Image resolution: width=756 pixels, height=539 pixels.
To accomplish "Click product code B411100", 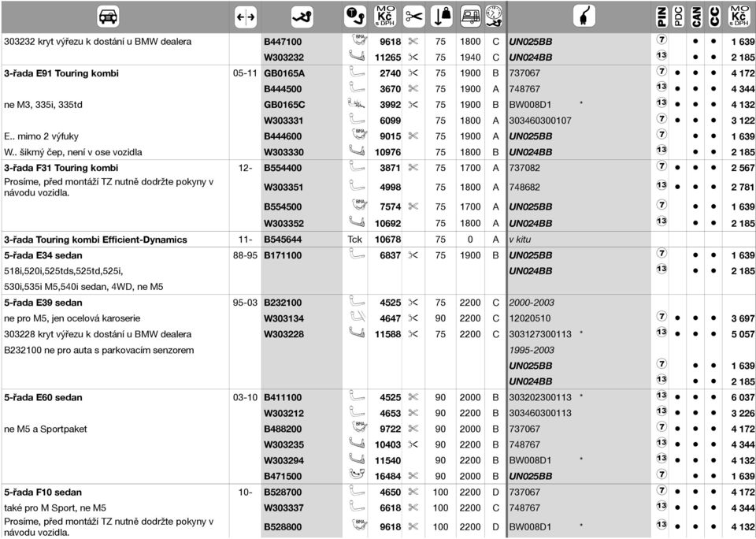I will tap(283, 398).
